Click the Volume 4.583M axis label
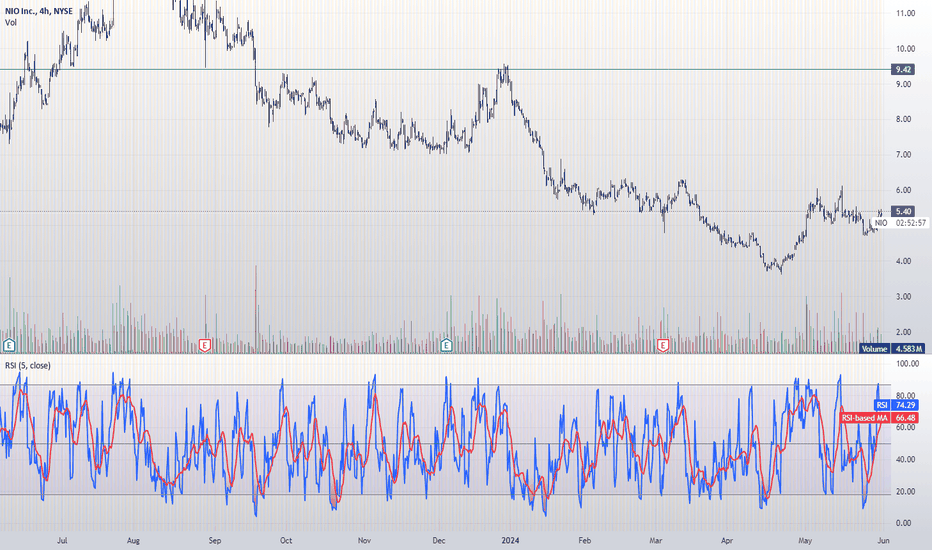This screenshot has width=932, height=550. tap(892, 349)
